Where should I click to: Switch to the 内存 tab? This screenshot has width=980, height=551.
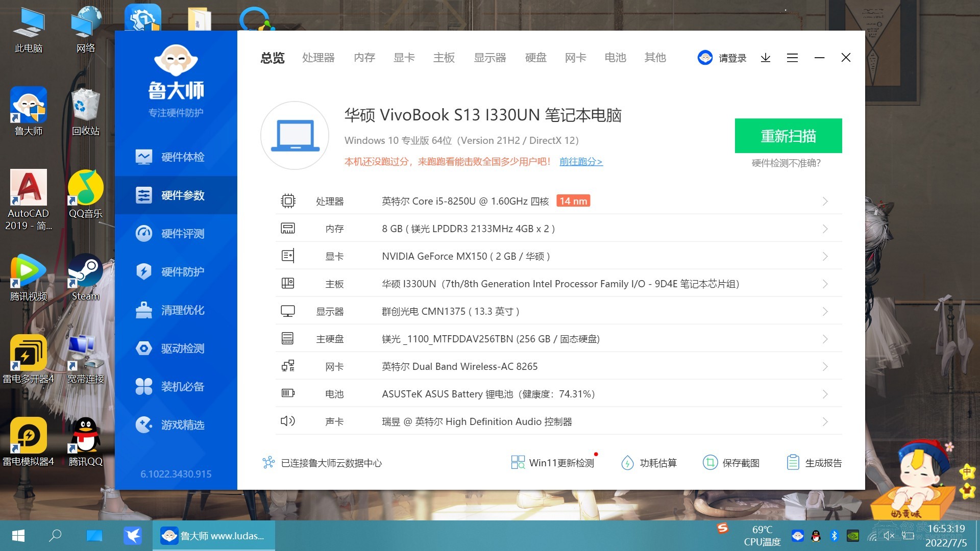pos(364,58)
